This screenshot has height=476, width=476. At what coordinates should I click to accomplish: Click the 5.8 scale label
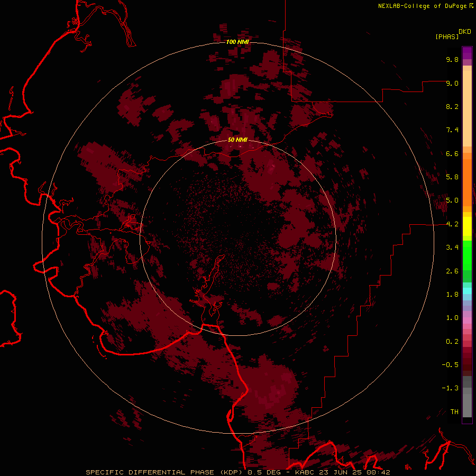(x=452, y=177)
